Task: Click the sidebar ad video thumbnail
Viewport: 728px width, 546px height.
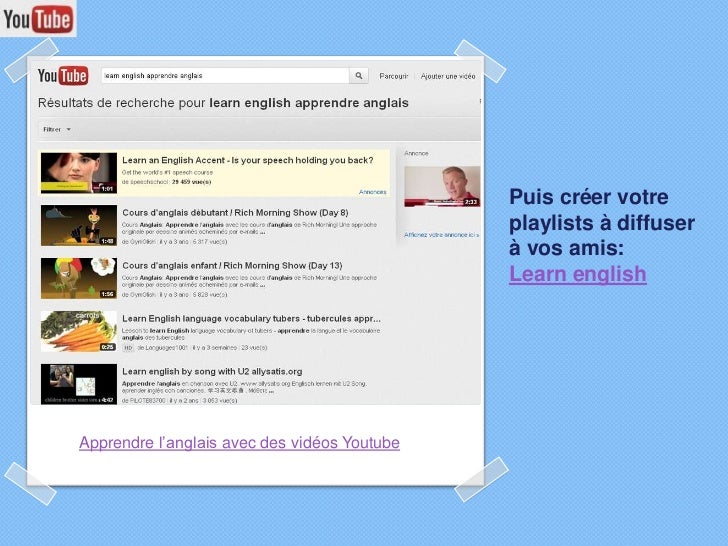Action: [x=442, y=186]
